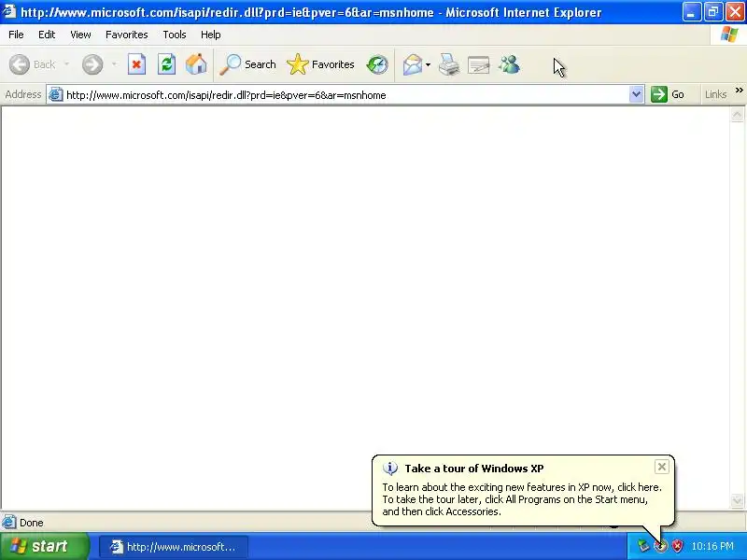Open the History pane clock icon
Screen dimensions: 747x560
(377, 64)
